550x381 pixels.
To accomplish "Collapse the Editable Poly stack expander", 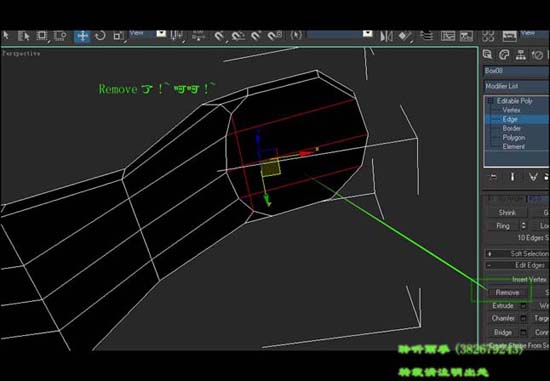I will point(490,101).
